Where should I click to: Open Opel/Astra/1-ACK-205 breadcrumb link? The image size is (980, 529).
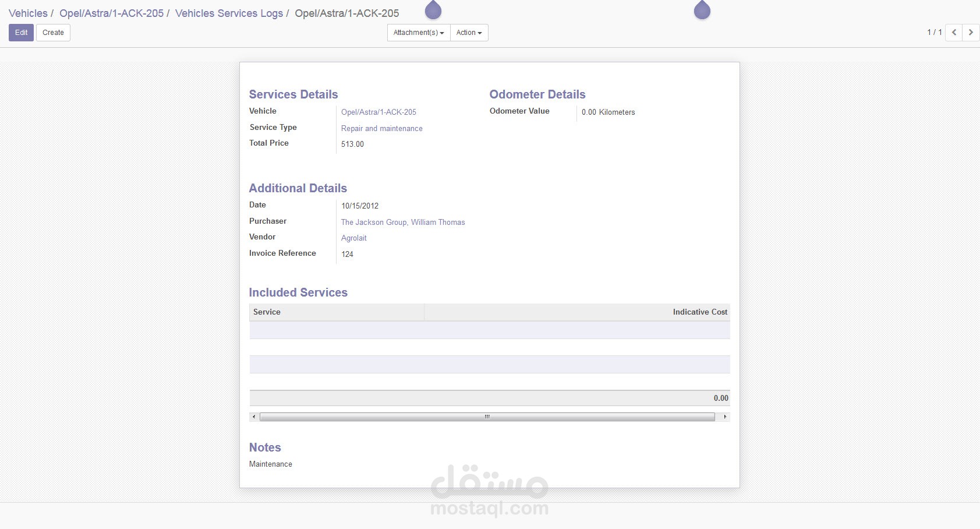click(111, 13)
